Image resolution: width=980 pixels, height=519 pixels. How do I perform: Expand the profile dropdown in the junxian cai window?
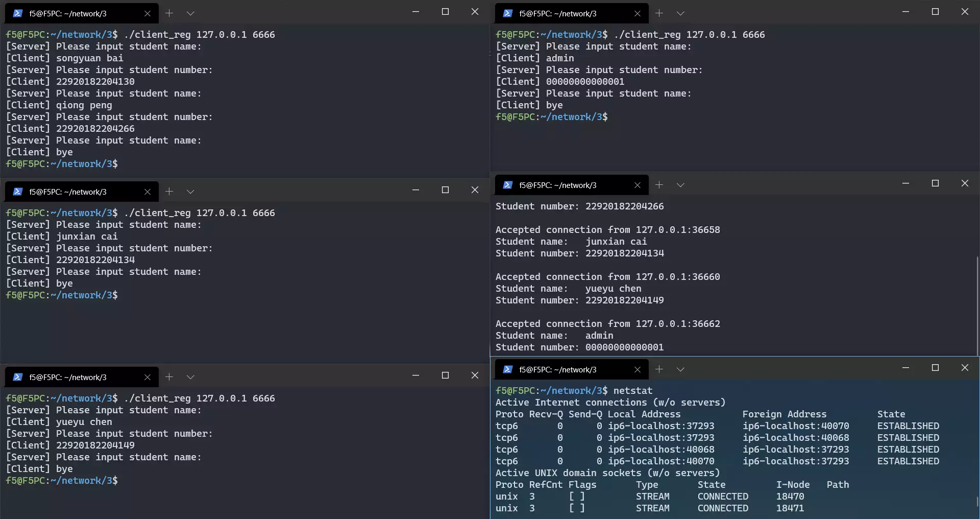click(x=190, y=192)
